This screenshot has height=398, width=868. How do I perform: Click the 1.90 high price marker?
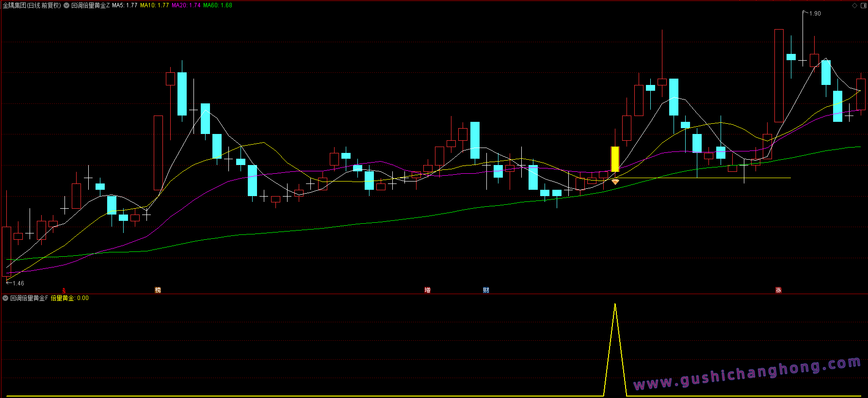[x=815, y=14]
